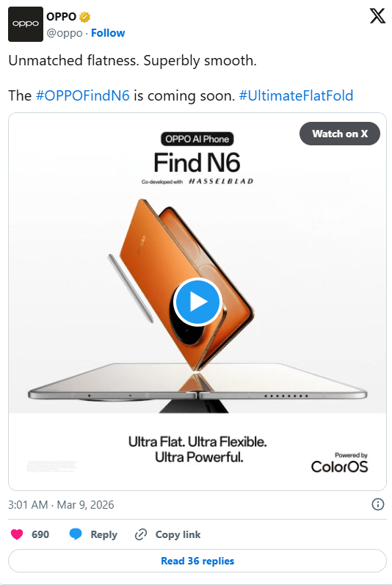Image resolution: width=392 pixels, height=585 pixels.
Task: Open the OPPO profile avatar
Action: (x=26, y=24)
